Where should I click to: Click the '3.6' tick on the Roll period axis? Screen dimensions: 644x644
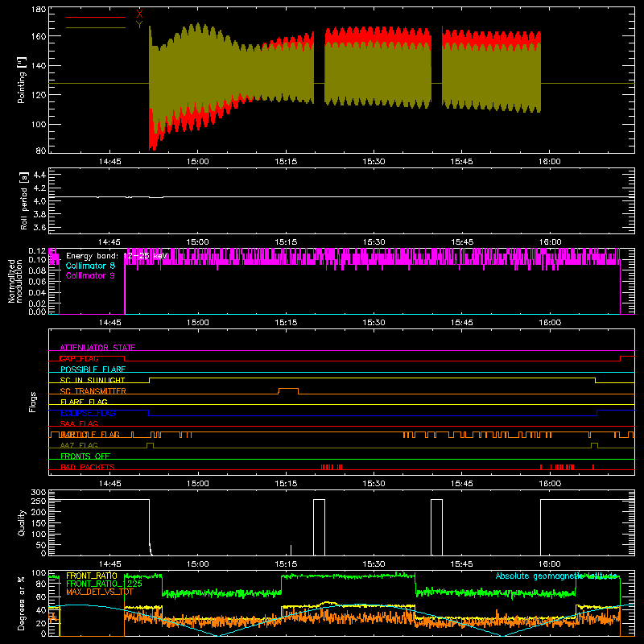point(39,227)
